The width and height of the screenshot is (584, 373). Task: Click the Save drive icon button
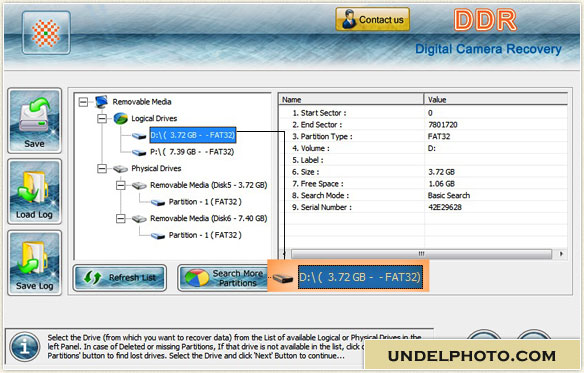[34, 121]
